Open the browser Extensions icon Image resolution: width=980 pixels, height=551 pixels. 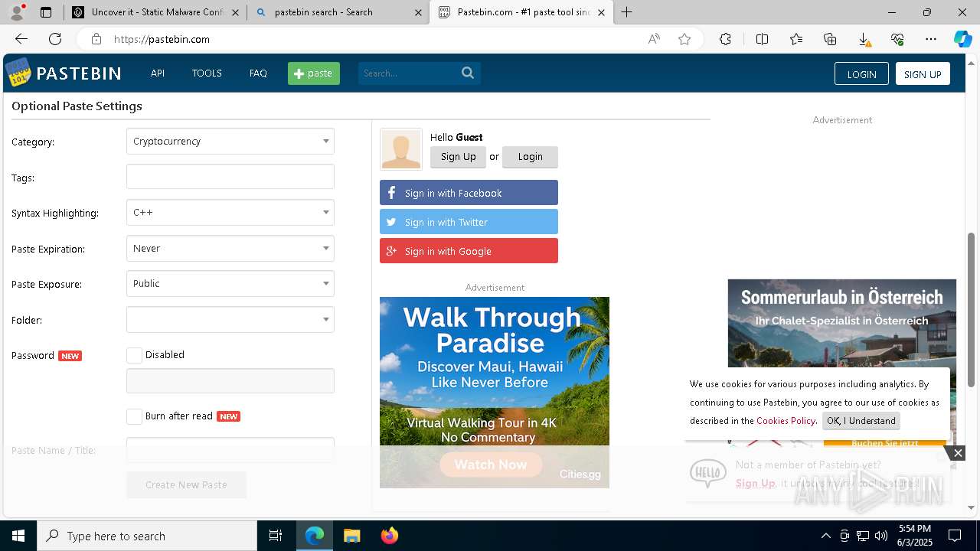tap(725, 39)
